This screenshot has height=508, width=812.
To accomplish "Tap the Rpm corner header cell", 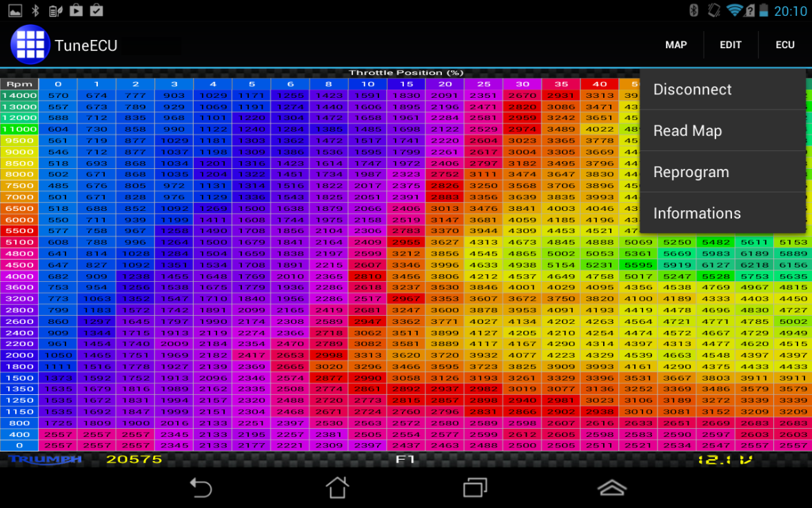I will 19,84.
